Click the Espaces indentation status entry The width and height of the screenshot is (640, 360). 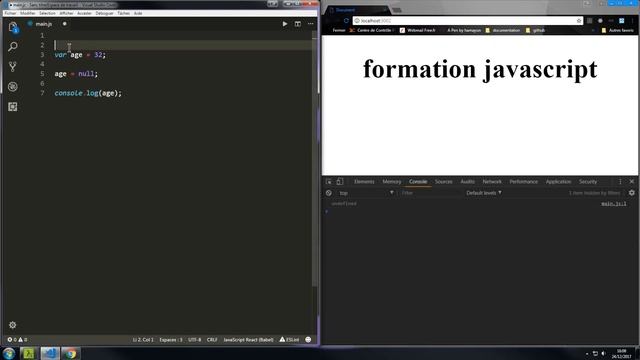[x=171, y=340]
